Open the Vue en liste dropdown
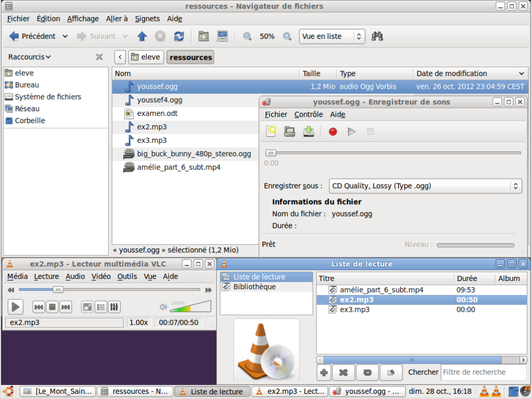 331,36
